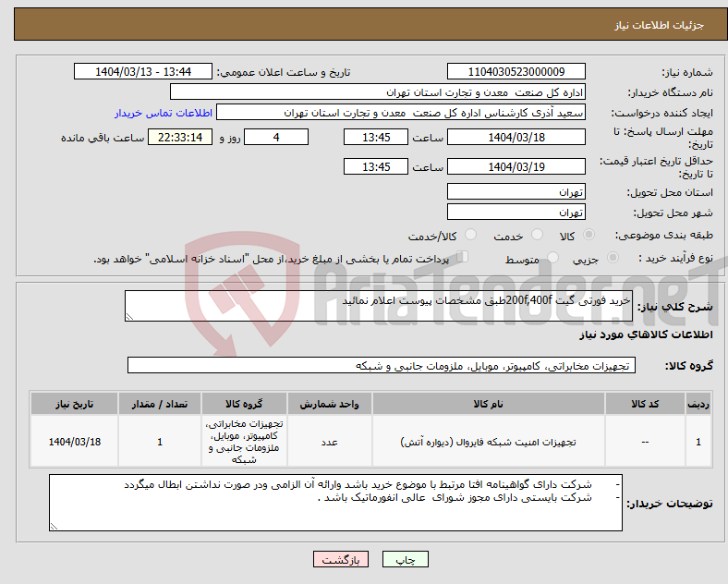Screen dimensions: 728x584
Task: Click the unit cell عدد
Action: pos(329,442)
